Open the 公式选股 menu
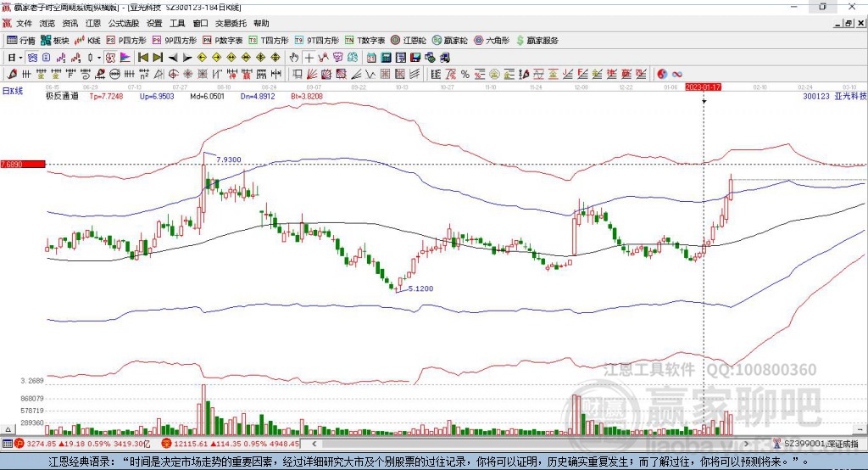 (x=122, y=24)
